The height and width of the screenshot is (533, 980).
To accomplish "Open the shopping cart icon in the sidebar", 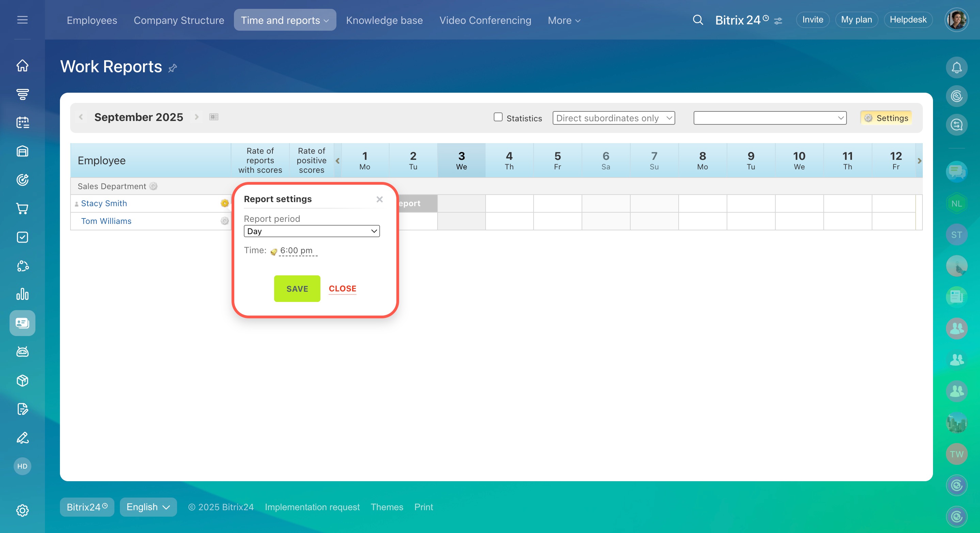I will [x=22, y=208].
